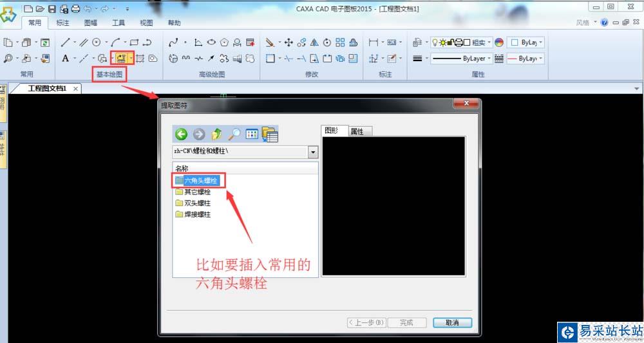
Task: Select the Polygon tool in advanced drawing
Action: click(x=224, y=42)
